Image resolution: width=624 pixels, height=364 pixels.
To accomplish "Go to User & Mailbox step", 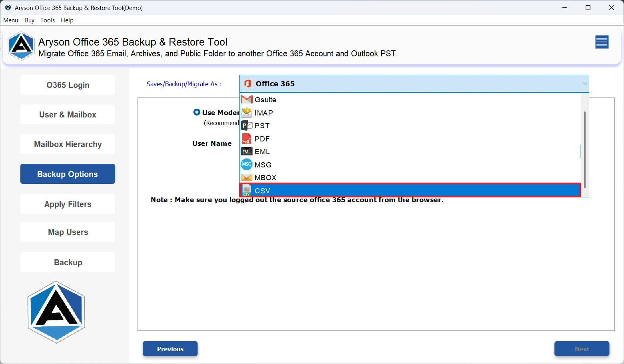I will point(68,114).
